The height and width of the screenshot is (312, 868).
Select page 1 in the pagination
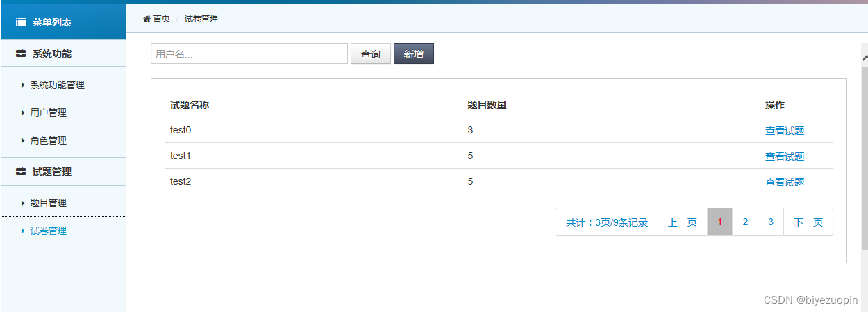(x=719, y=222)
